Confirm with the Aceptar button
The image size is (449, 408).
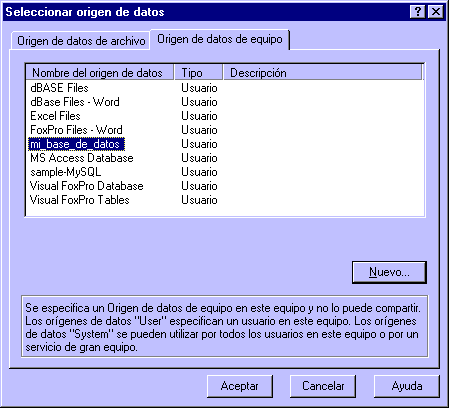240,386
